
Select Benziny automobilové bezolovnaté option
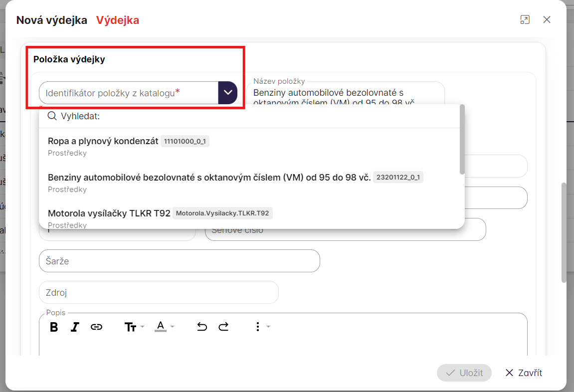209,178
